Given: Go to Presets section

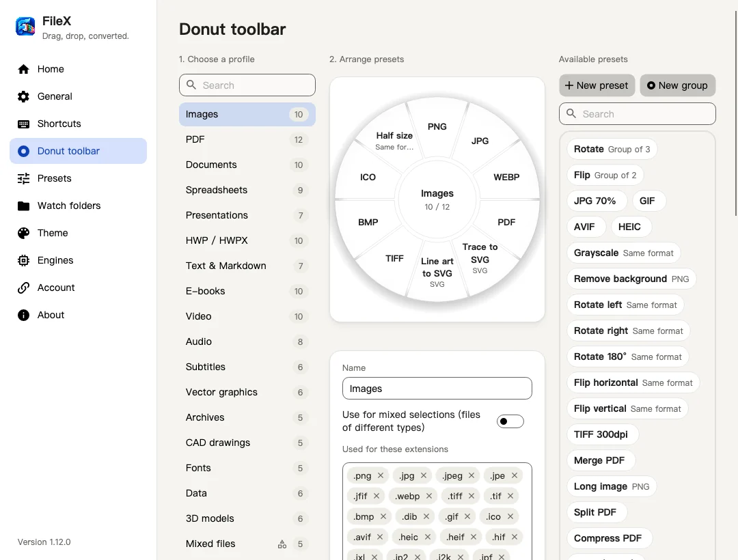Looking at the screenshot, I should click(x=78, y=178).
